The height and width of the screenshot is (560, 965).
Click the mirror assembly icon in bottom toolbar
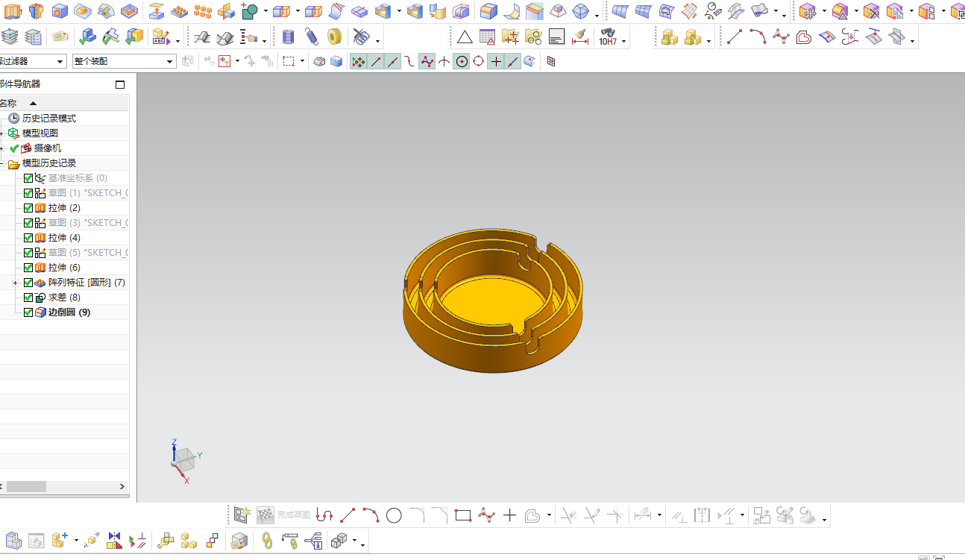pyautogui.click(x=114, y=541)
